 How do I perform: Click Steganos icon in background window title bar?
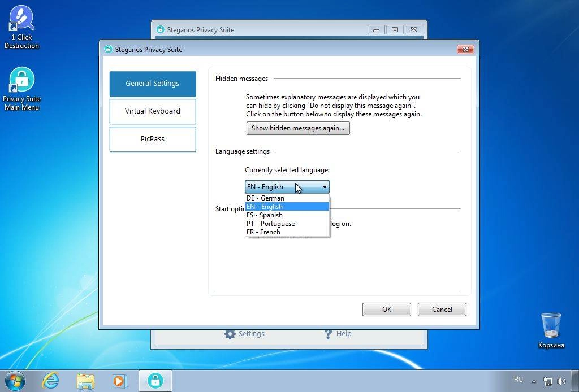click(160, 29)
